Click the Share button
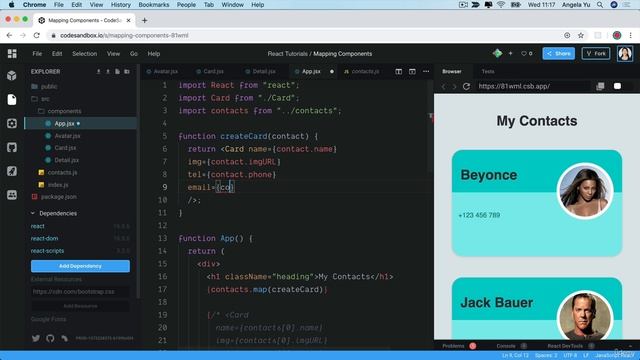 point(558,53)
